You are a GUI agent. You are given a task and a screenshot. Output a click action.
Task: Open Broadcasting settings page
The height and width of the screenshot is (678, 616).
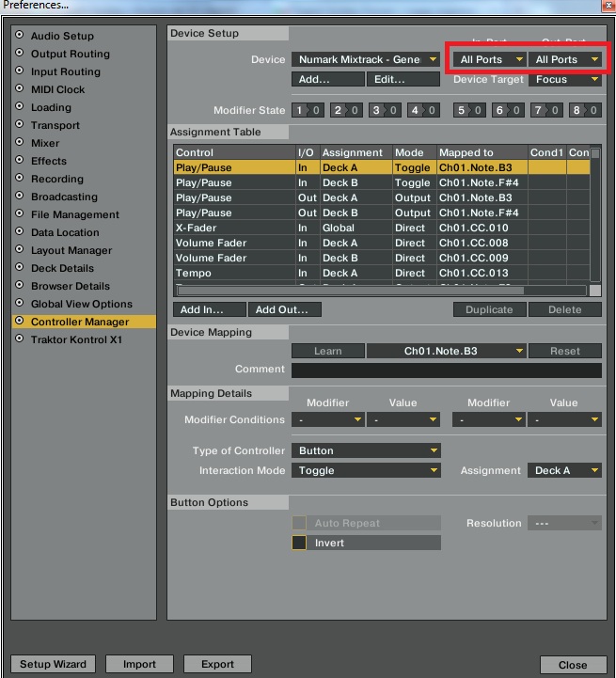[x=64, y=197]
